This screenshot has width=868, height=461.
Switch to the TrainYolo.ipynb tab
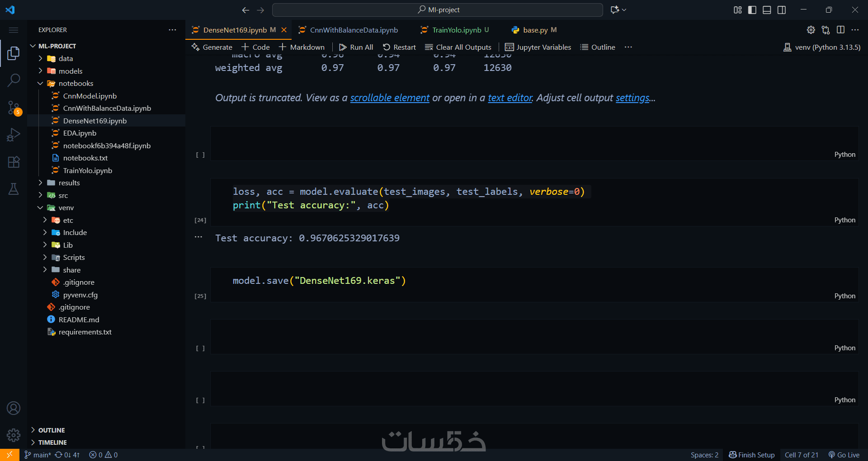(456, 30)
